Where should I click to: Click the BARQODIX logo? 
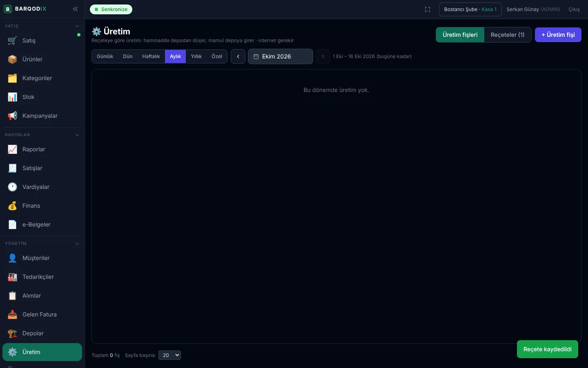(25, 9)
